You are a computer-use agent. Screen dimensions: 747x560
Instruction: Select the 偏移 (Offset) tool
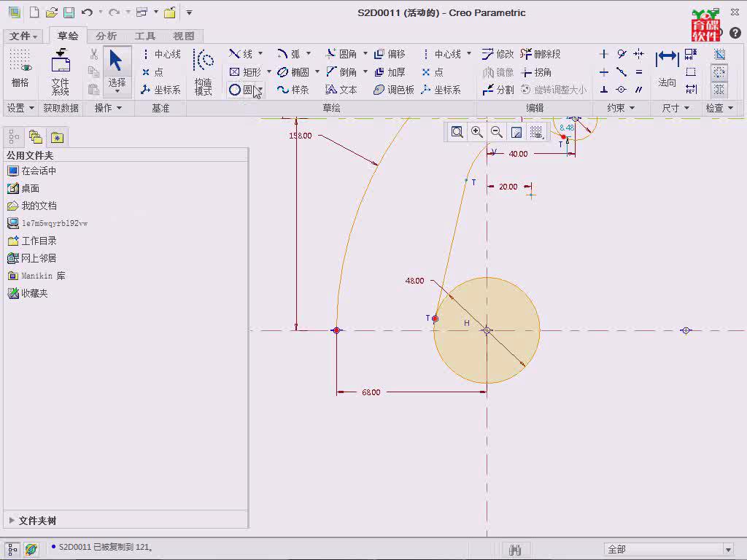(390, 54)
